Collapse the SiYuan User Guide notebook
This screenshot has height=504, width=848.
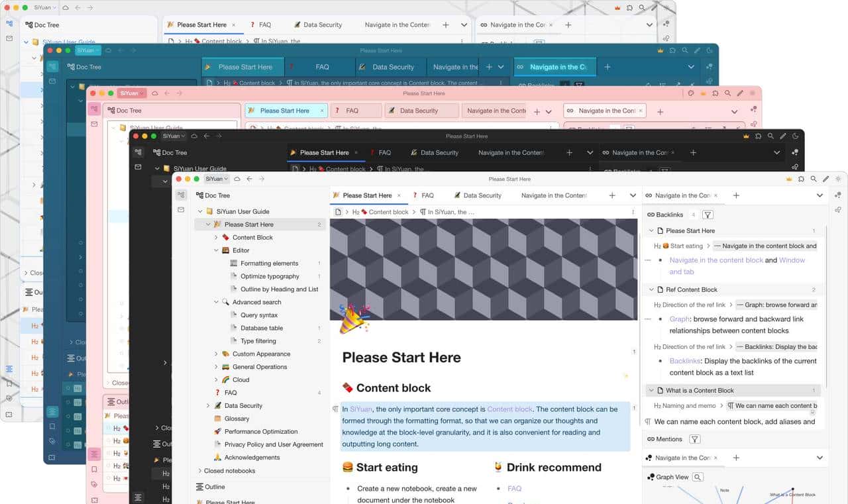point(201,211)
